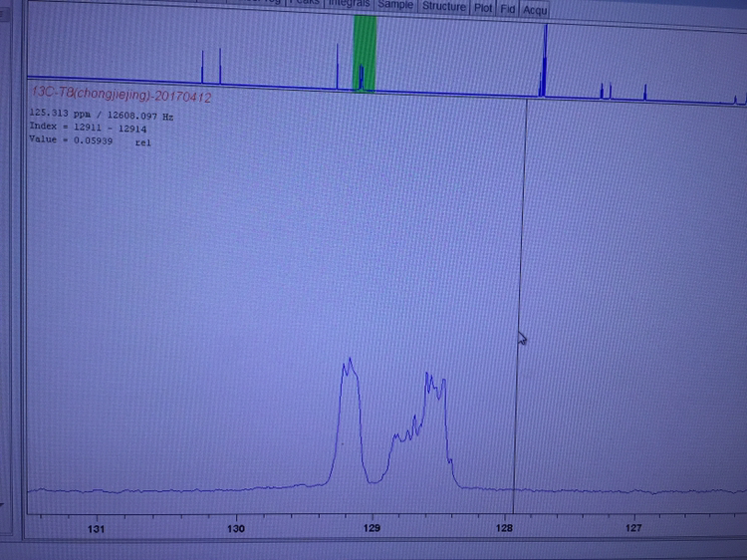Click the 129 ppm axis label
The height and width of the screenshot is (560, 747).
point(372,528)
